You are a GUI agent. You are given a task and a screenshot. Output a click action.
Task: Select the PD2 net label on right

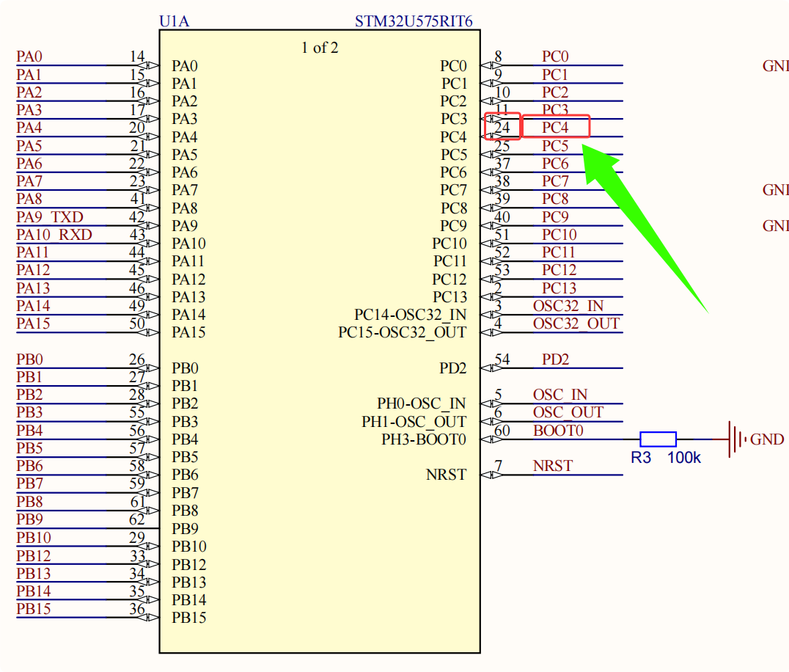pos(555,359)
